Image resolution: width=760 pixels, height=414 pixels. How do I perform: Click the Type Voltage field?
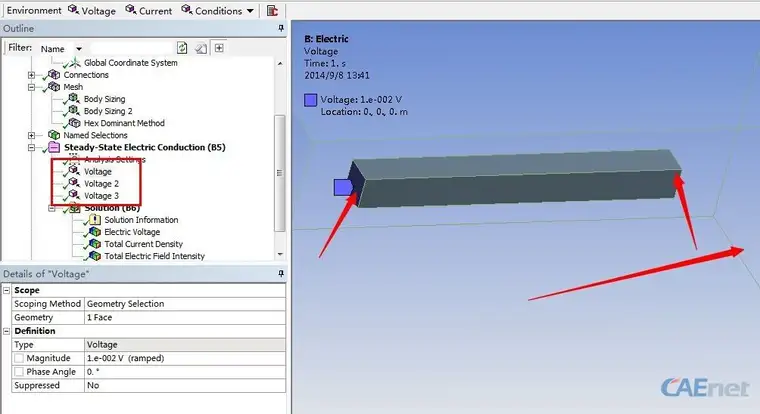[185, 345]
